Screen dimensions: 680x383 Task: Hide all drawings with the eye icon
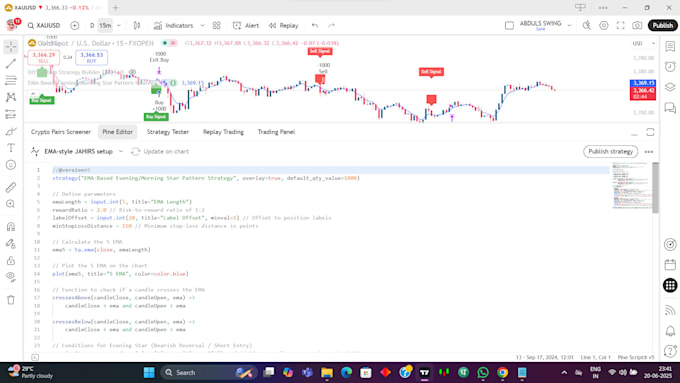click(x=11, y=277)
